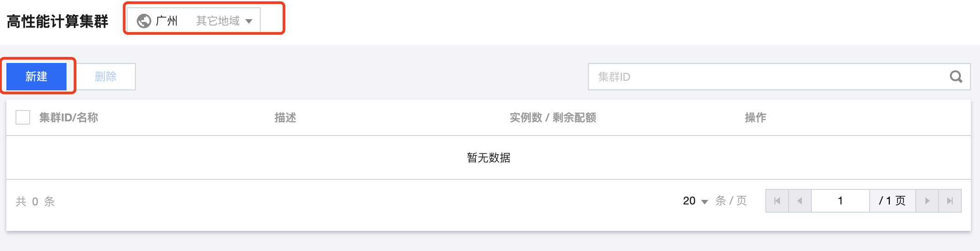The image size is (980, 251).
Task: Click the globe region icon
Action: coord(144,21)
